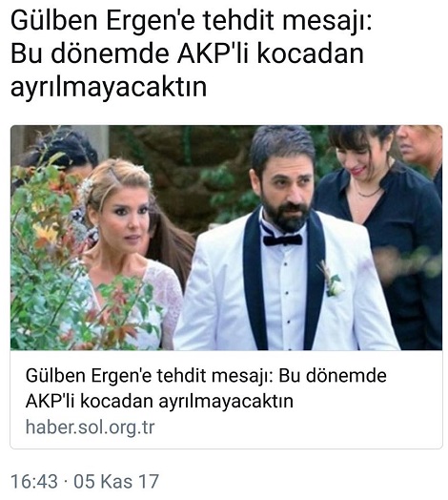Click the card title 'Gülben Ergen'e tehdit mesajı: Bu dönemde'
The width and height of the screenshot is (448, 500).
pos(206,376)
